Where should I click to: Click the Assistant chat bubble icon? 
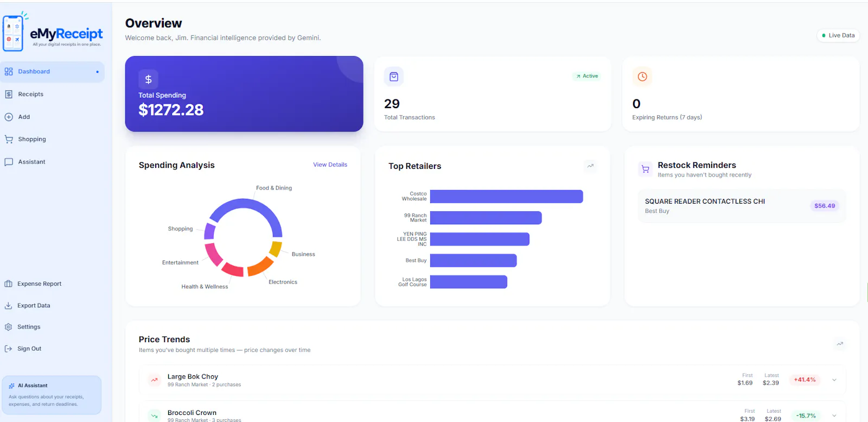coord(9,162)
